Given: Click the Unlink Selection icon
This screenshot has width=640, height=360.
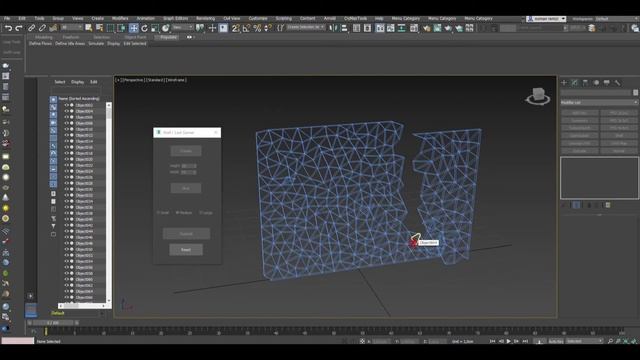Looking at the screenshot, I should [x=42, y=28].
